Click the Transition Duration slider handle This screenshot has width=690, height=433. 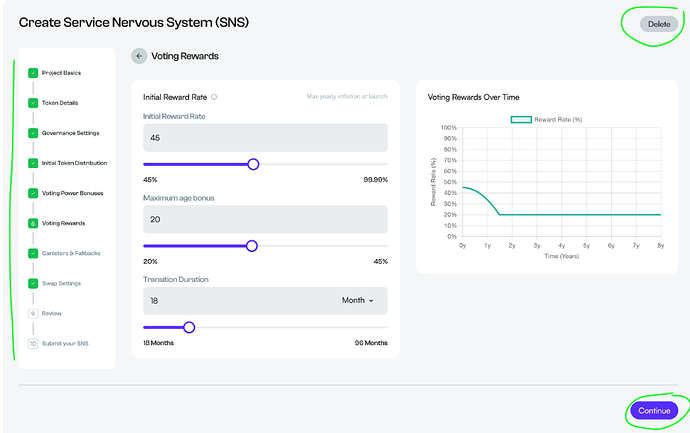coord(189,327)
